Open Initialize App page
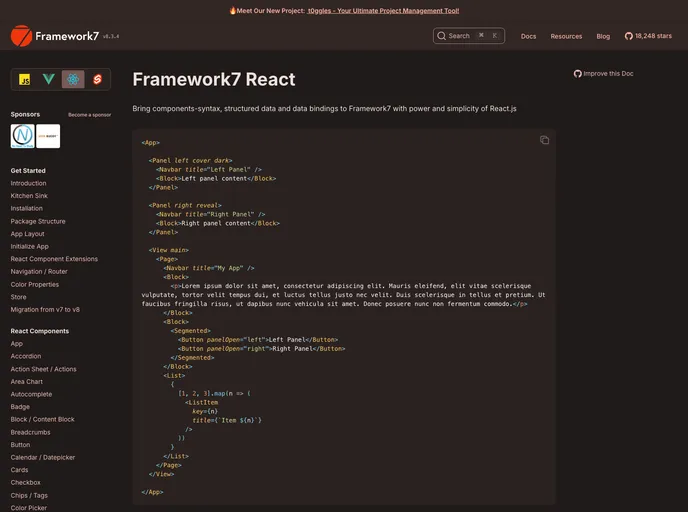Viewport: 688px width, 512px height. pos(29,247)
